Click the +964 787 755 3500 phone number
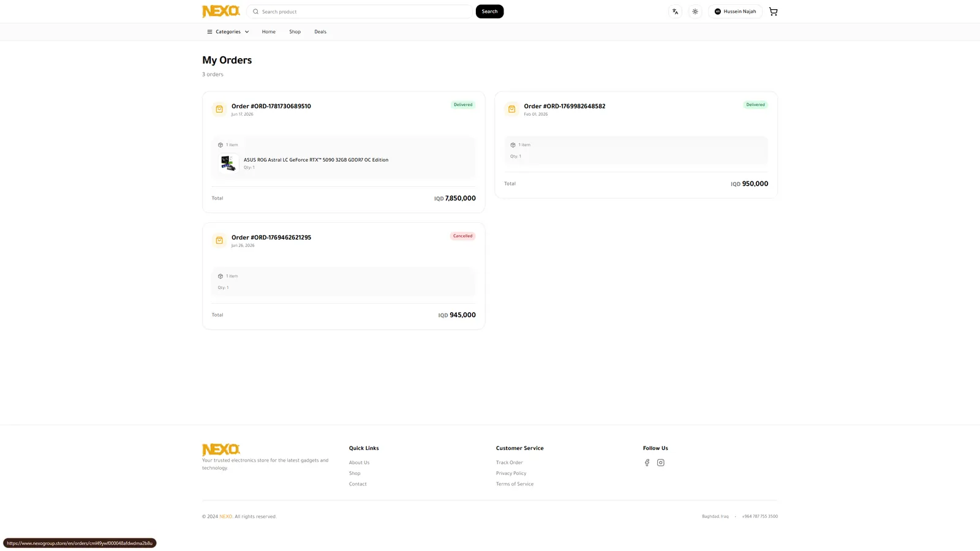The image size is (980, 551). (759, 517)
